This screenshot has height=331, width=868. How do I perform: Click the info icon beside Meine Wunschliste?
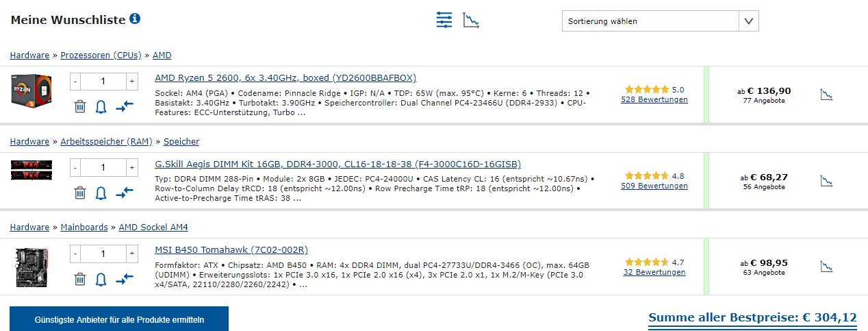tap(135, 19)
